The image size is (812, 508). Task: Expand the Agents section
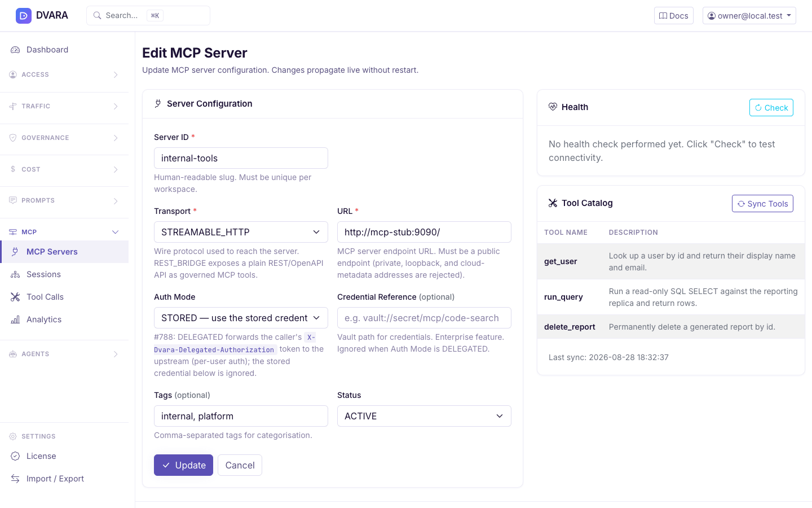tap(64, 354)
